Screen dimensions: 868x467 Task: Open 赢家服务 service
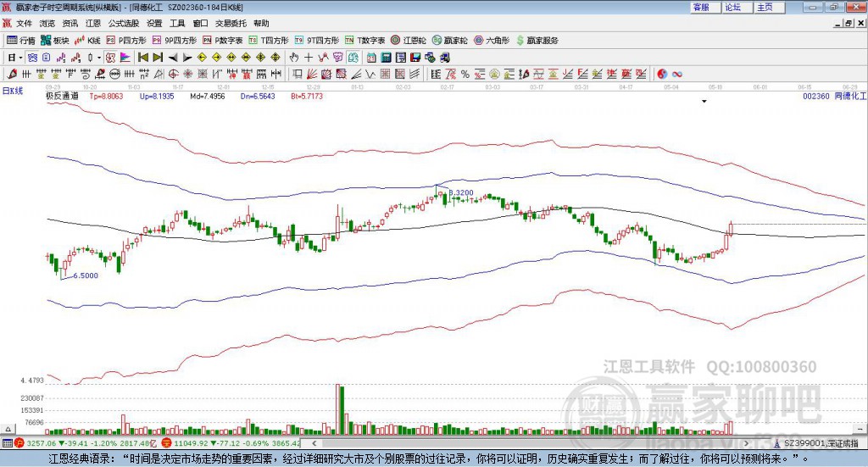[537, 41]
